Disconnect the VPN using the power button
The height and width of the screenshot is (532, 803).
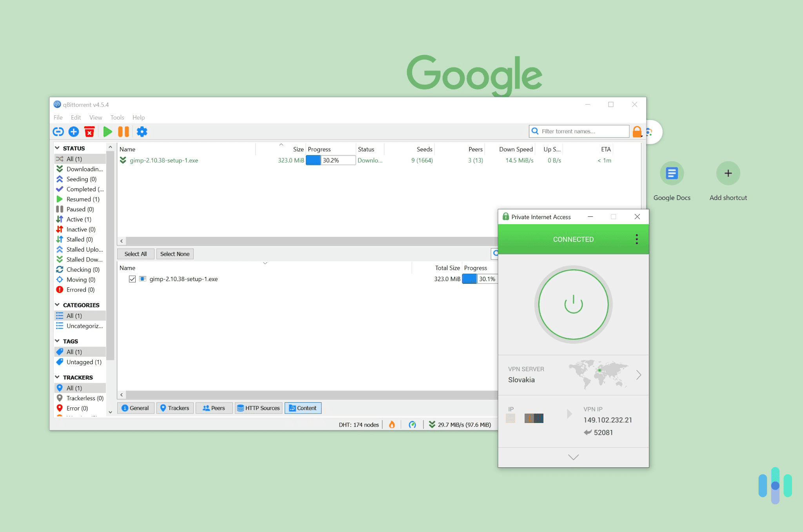click(573, 305)
